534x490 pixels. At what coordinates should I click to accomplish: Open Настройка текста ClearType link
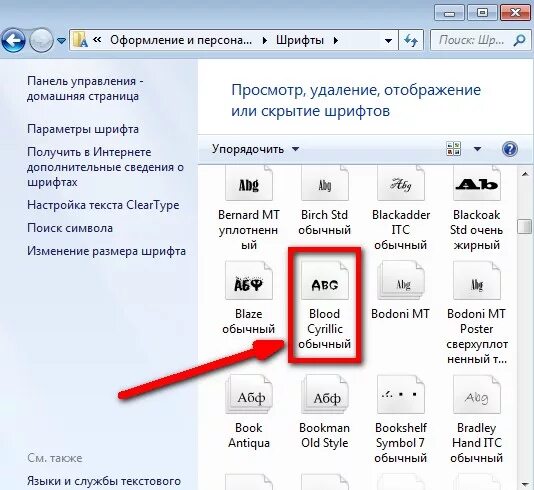pyautogui.click(x=103, y=205)
